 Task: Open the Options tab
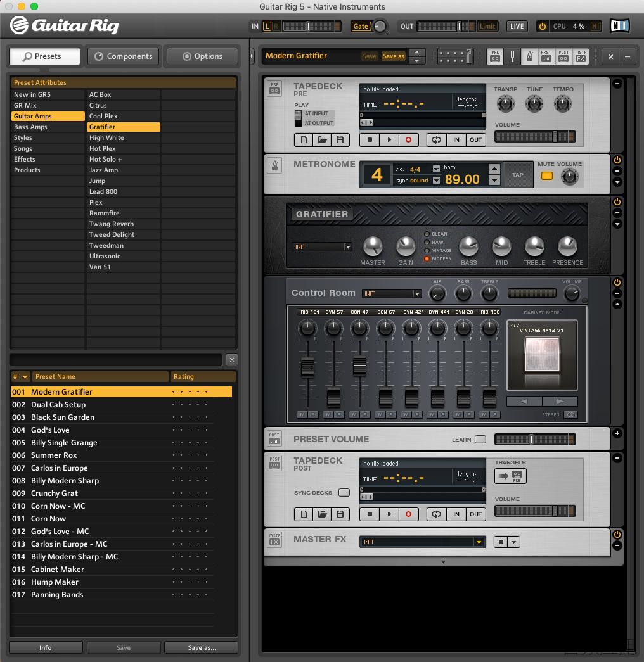coord(202,56)
